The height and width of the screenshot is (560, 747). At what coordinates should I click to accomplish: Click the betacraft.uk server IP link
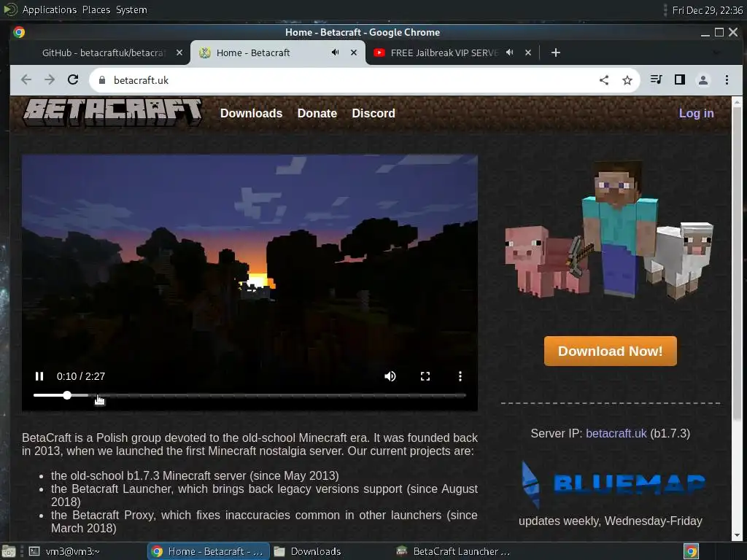(616, 433)
